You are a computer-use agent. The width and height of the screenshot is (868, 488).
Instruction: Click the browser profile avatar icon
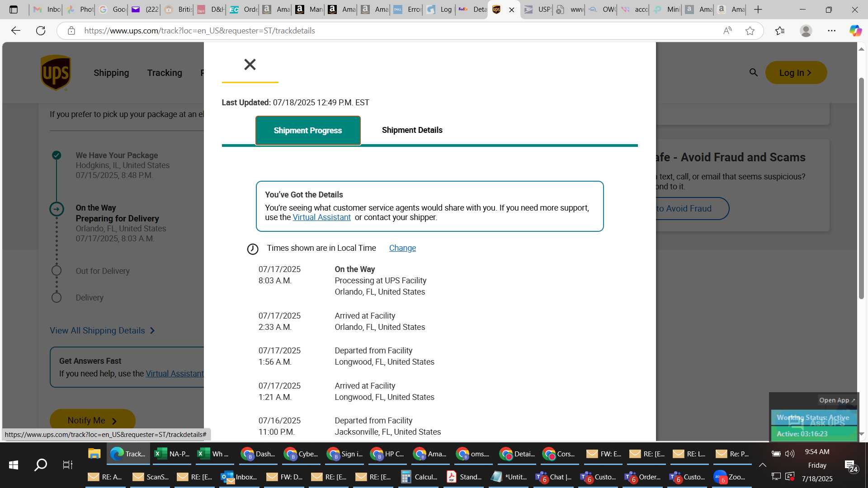pyautogui.click(x=806, y=31)
